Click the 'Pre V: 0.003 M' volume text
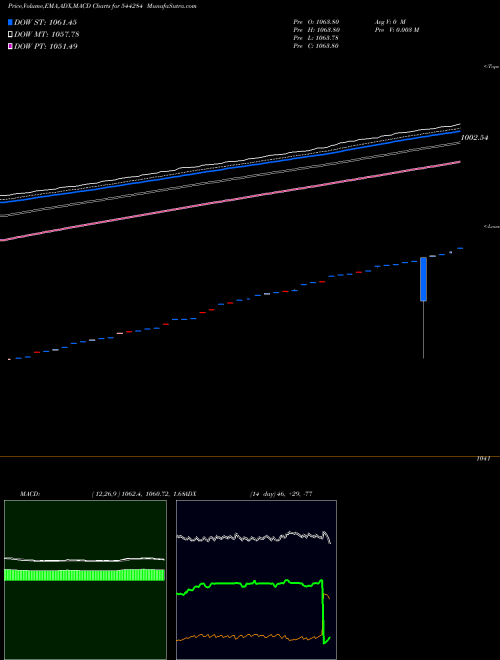 (x=397, y=30)
